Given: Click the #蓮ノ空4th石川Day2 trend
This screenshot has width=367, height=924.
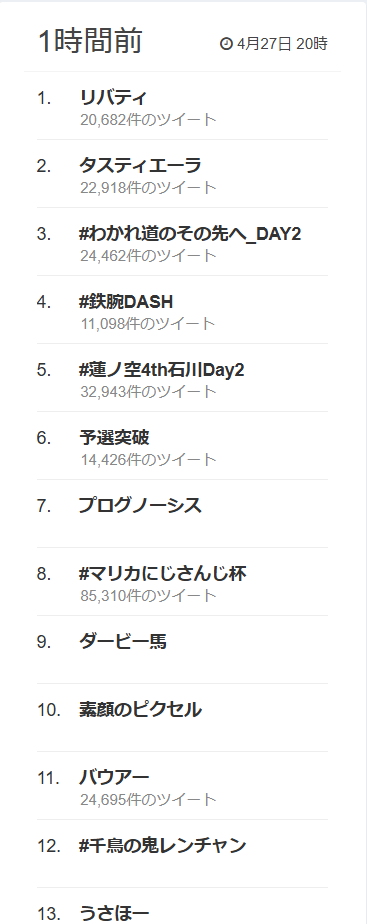Looking at the screenshot, I should click(161, 369).
